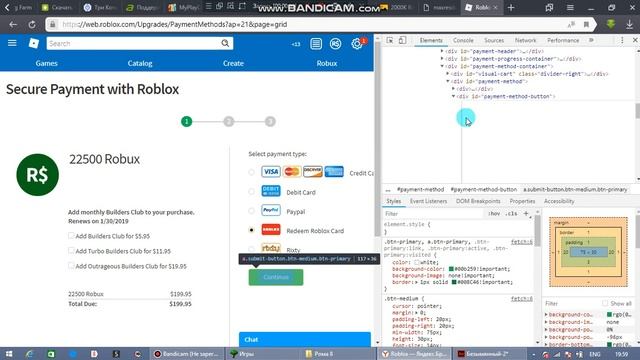640x360 pixels.
Task: Toggle Show all computed styles checkbox
Action: (605, 303)
